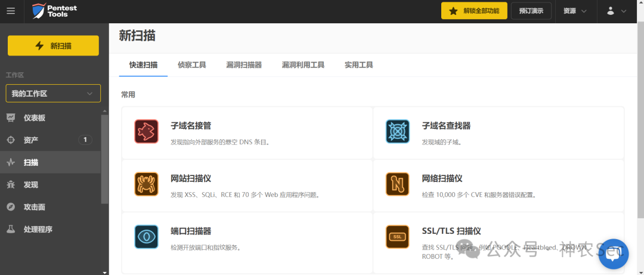Click text 发现域的子域
Viewport: 644px width, 275px height.
point(442,142)
